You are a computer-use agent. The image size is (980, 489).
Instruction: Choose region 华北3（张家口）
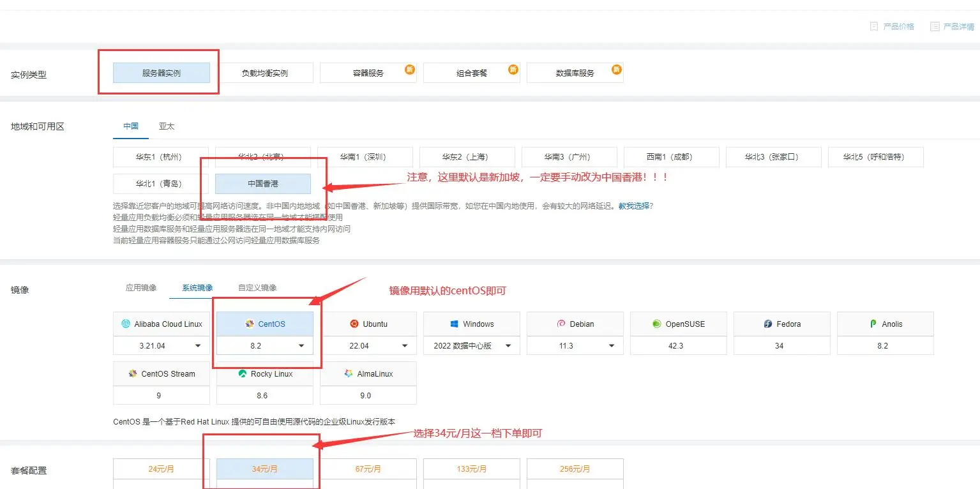(x=774, y=157)
